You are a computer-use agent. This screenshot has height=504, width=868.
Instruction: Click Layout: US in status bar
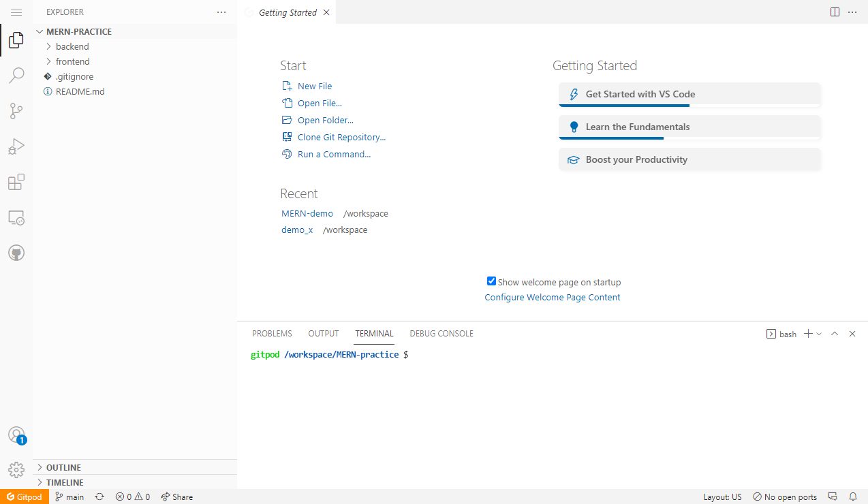point(722,497)
